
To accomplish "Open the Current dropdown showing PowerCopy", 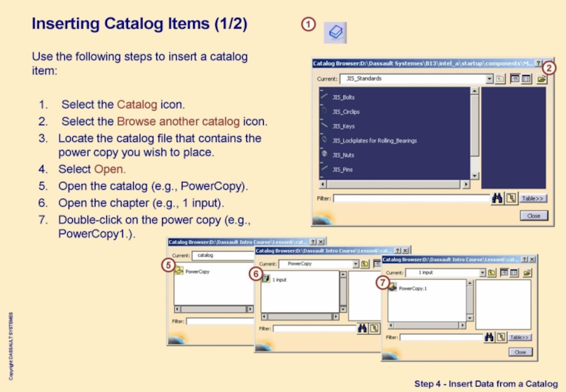I will [x=356, y=264].
